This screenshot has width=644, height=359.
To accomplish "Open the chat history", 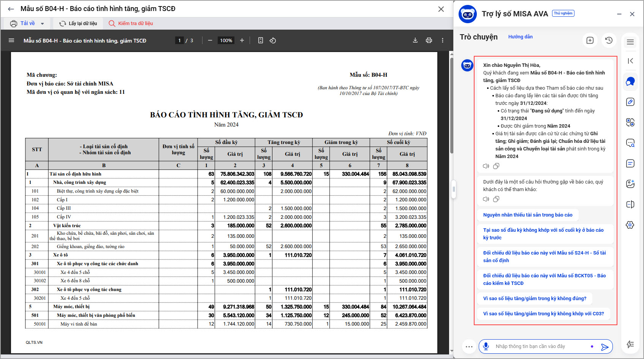I will coord(609,40).
